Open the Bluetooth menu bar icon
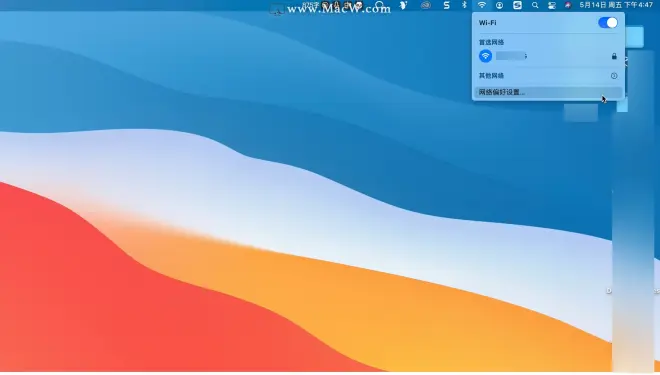This screenshot has width=660, height=375. [x=464, y=5]
